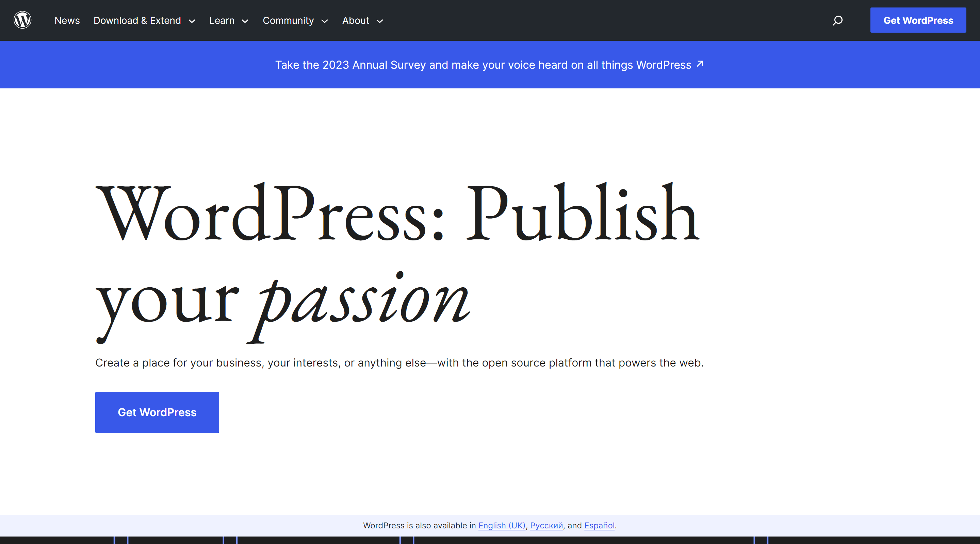The width and height of the screenshot is (980, 544).
Task: Click the WordPress logo icon
Action: click(x=22, y=20)
